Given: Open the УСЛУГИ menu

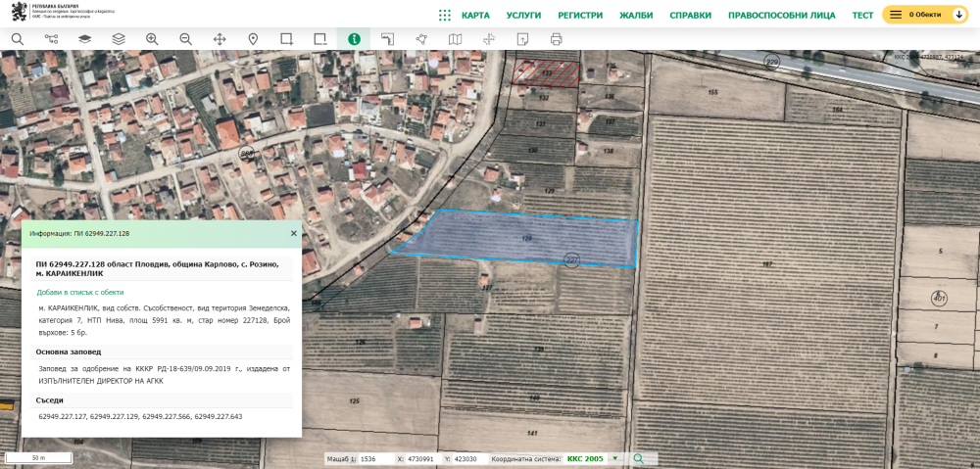Looking at the screenshot, I should click(523, 15).
